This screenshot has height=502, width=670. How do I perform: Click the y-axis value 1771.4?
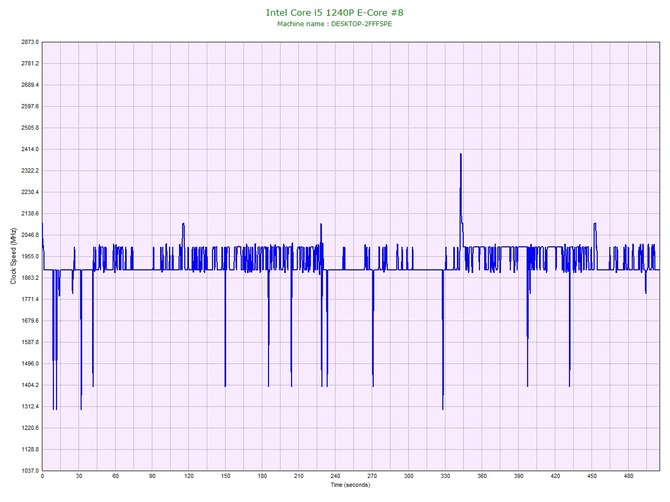pos(30,299)
